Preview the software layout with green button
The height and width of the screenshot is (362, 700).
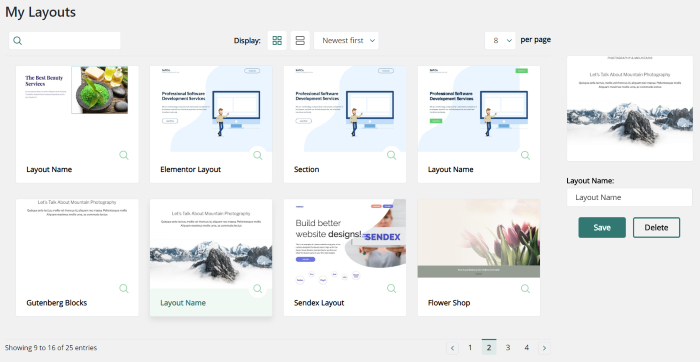tap(525, 155)
